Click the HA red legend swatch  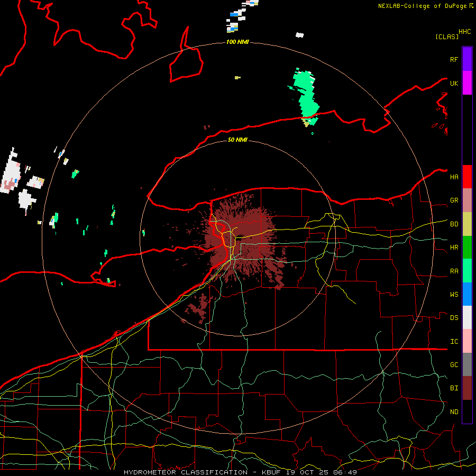467,177
